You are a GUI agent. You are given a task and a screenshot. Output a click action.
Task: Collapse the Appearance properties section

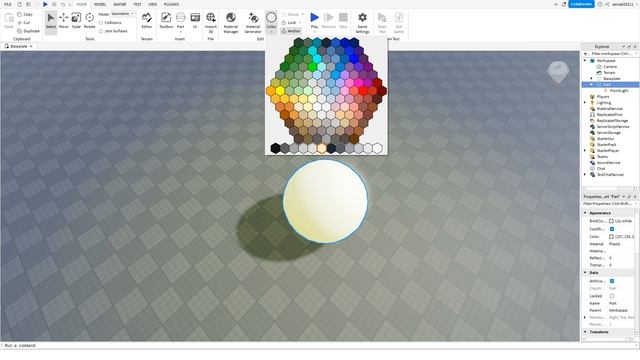585,213
